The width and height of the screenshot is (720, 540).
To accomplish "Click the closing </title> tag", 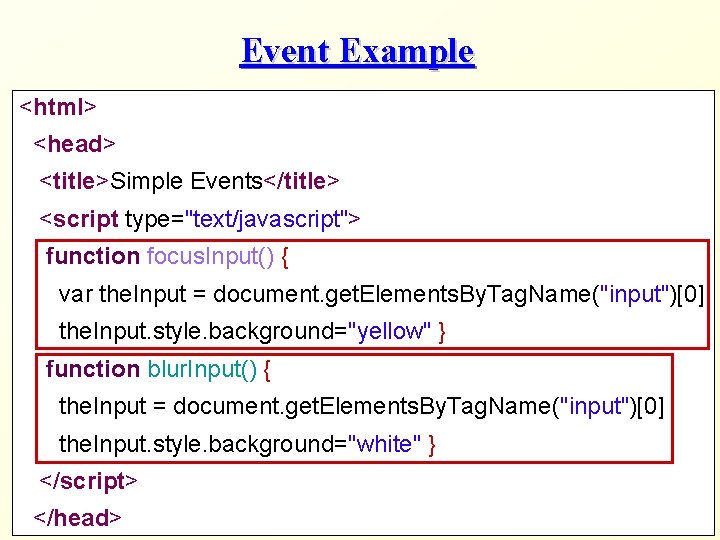I will pyautogui.click(x=301, y=181).
